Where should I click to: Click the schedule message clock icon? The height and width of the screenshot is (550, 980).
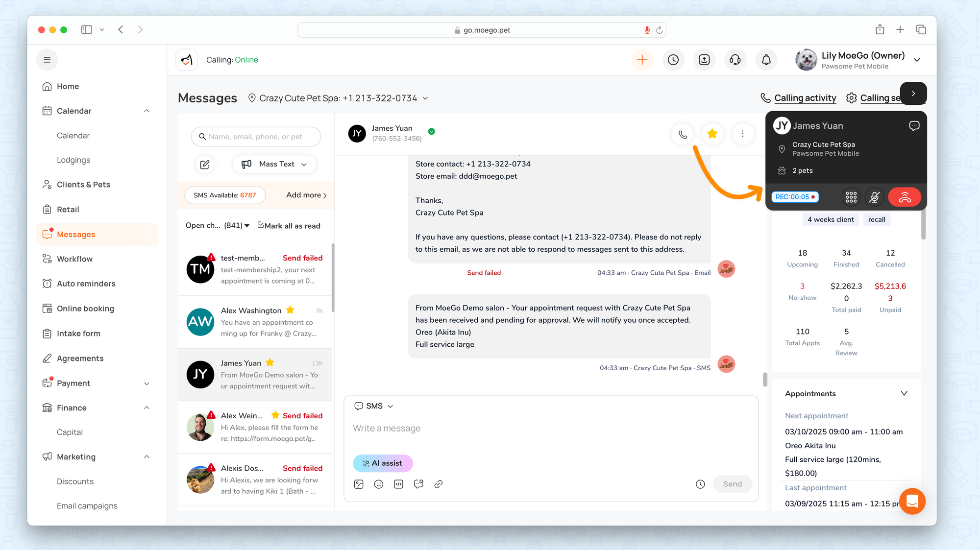tap(700, 484)
